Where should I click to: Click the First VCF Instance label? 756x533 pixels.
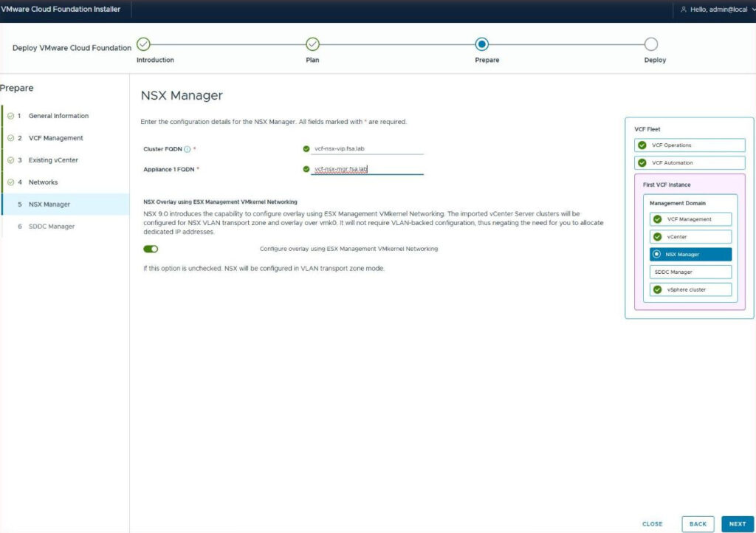click(x=667, y=185)
